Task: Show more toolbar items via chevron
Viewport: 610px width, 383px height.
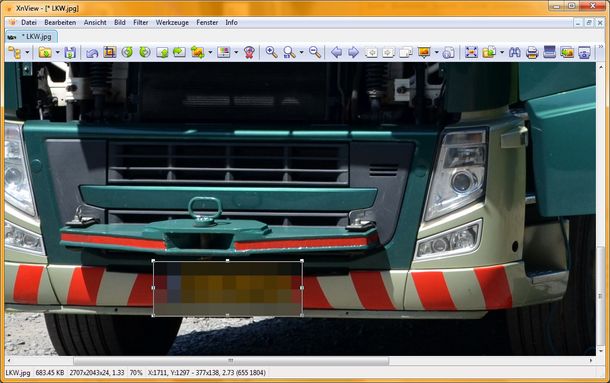Action: (x=600, y=47)
